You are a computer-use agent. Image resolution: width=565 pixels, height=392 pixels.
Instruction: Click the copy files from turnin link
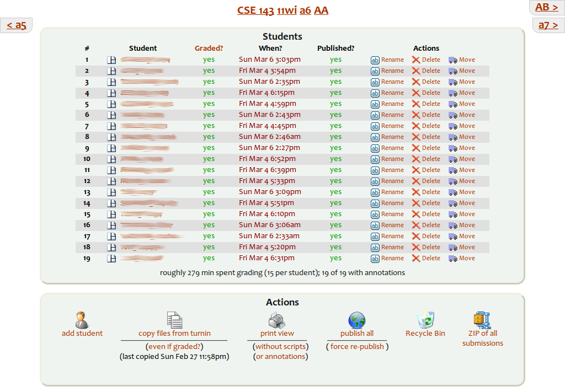[x=174, y=334]
